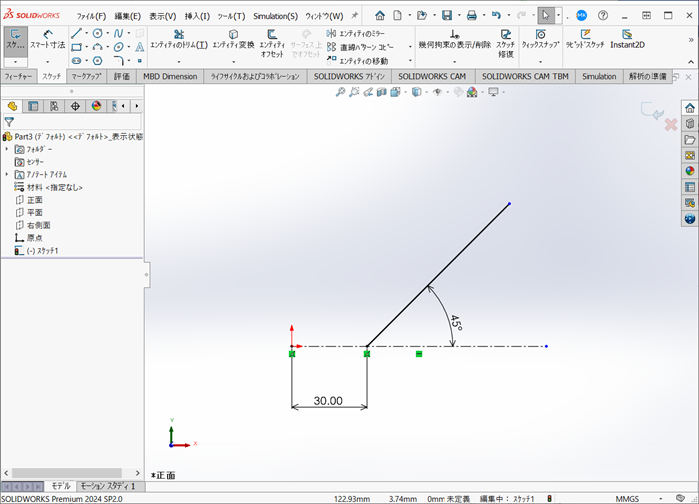
Task: Open 幾何拘束の表示/削除 relations tool
Action: [454, 40]
